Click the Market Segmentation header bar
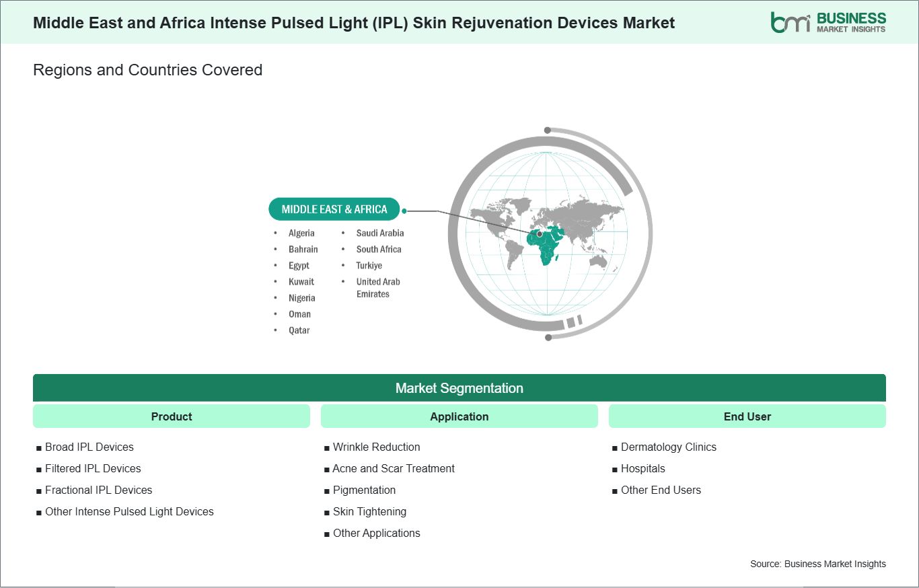The image size is (919, 588). click(x=459, y=388)
